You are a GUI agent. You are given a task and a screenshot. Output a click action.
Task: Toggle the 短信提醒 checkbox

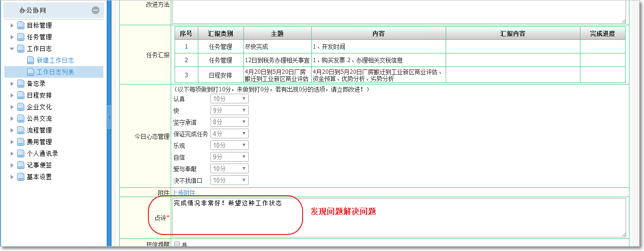tap(177, 245)
